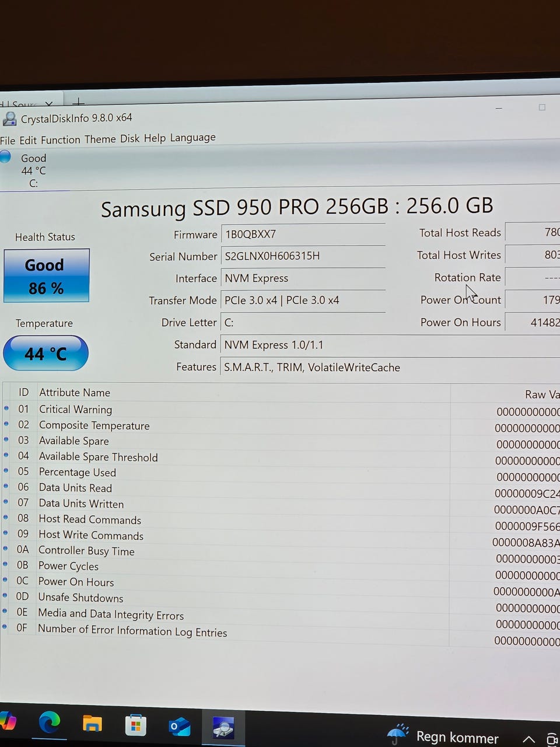Open the Function menu
Image resolution: width=560 pixels, height=747 pixels.
pos(61,140)
